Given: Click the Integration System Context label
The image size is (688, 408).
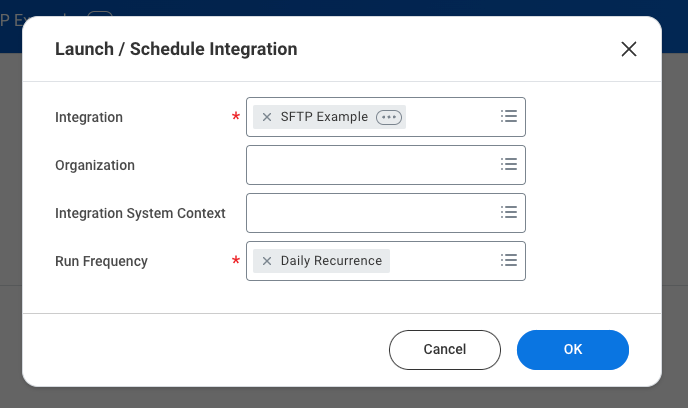Looking at the screenshot, I should (x=140, y=213).
